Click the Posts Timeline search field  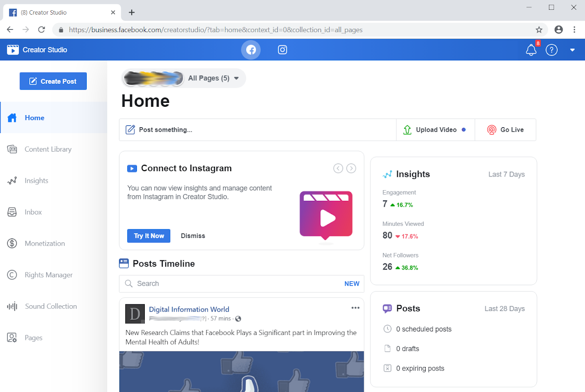pyautogui.click(x=219, y=283)
